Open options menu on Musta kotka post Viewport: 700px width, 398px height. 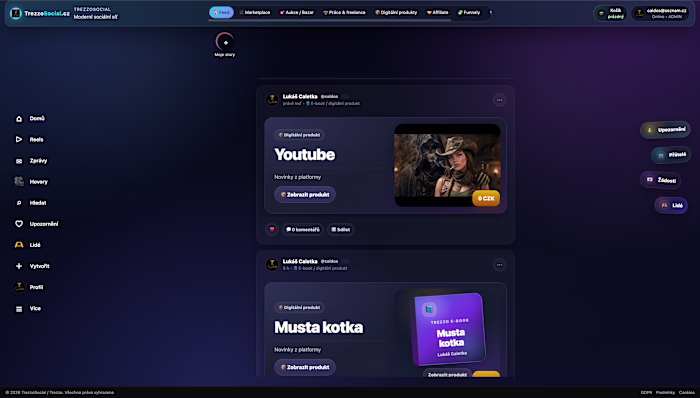(500, 265)
